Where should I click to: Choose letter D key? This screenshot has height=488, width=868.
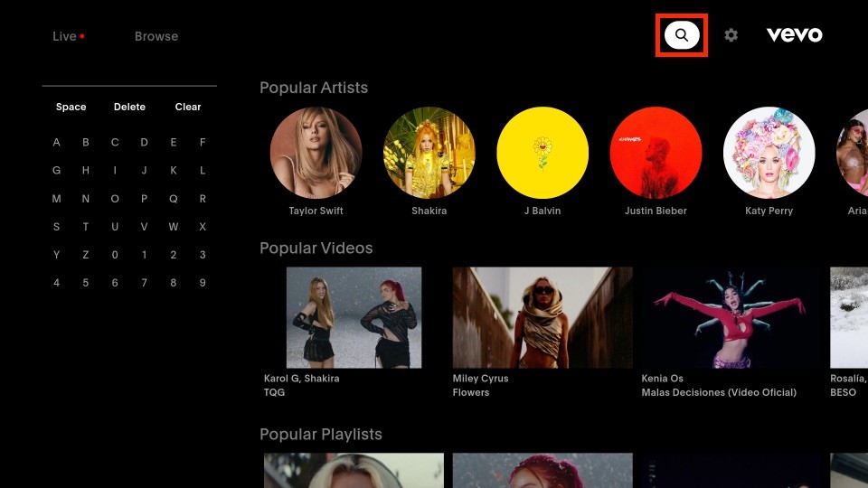point(144,142)
